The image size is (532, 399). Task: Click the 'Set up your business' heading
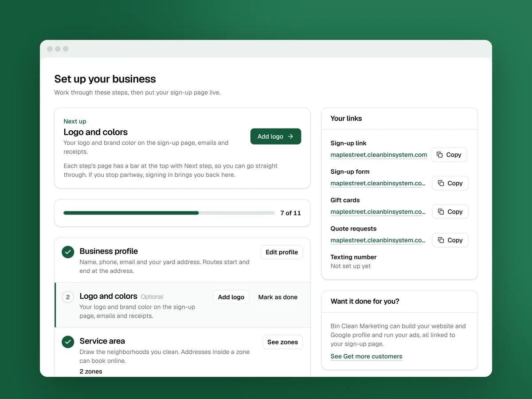click(105, 79)
